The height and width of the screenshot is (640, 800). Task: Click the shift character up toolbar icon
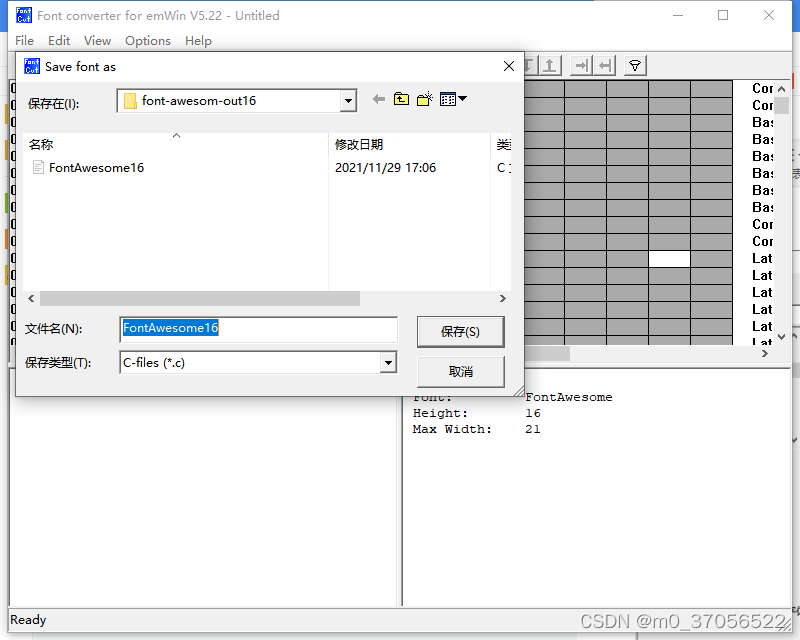pyautogui.click(x=550, y=65)
